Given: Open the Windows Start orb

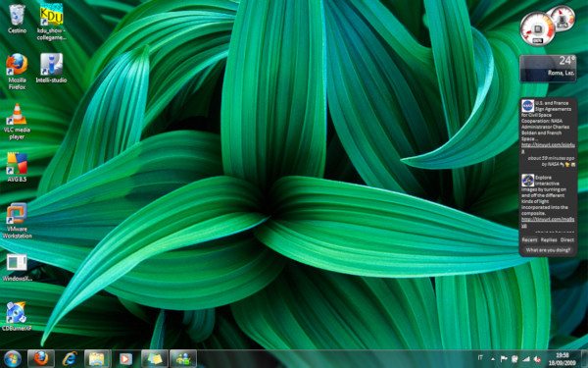Looking at the screenshot, I should tap(13, 358).
